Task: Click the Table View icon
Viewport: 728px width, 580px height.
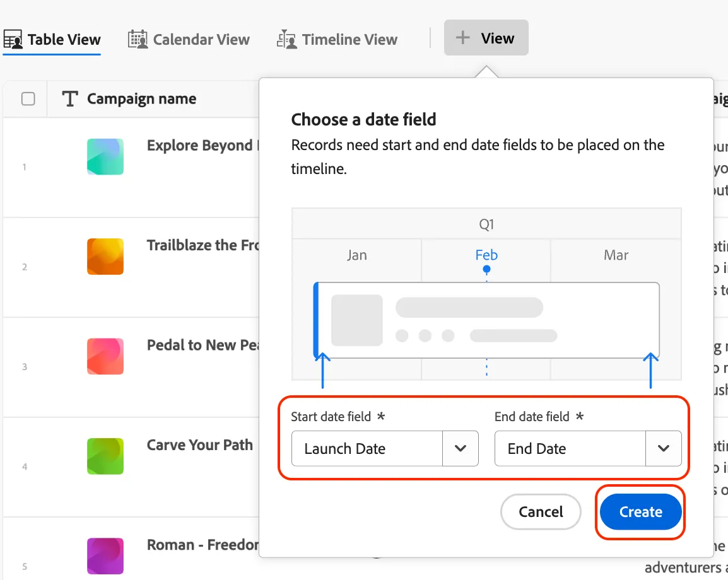Action: pyautogui.click(x=13, y=40)
